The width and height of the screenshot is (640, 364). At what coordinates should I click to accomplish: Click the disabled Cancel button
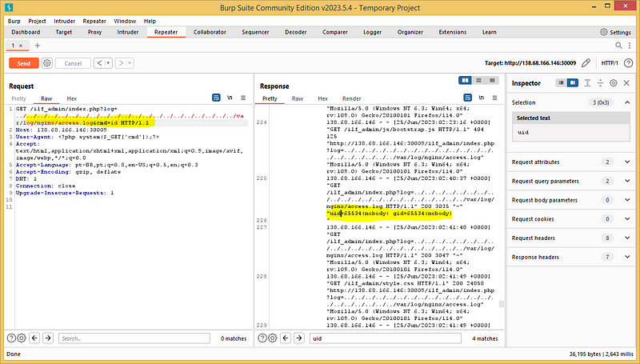tap(73, 63)
